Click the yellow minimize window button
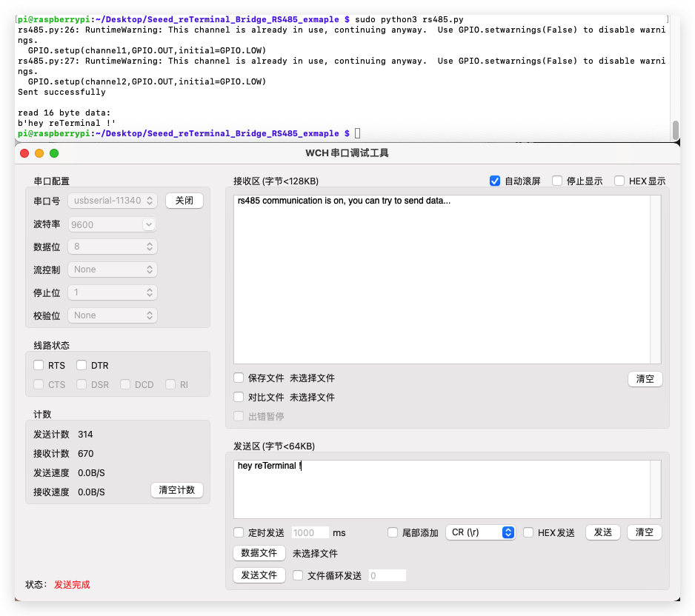The image size is (695, 616). pyautogui.click(x=39, y=153)
